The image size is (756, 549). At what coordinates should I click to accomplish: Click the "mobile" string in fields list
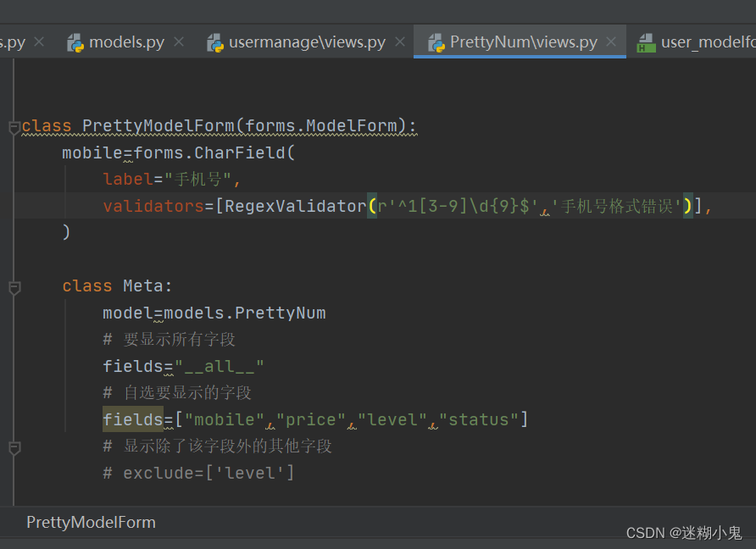pyautogui.click(x=225, y=419)
